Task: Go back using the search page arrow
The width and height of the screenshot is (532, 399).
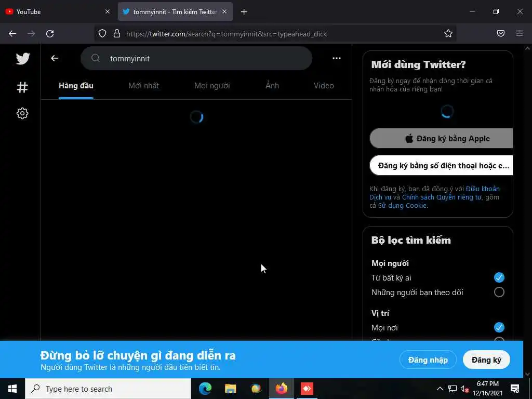Action: point(55,58)
